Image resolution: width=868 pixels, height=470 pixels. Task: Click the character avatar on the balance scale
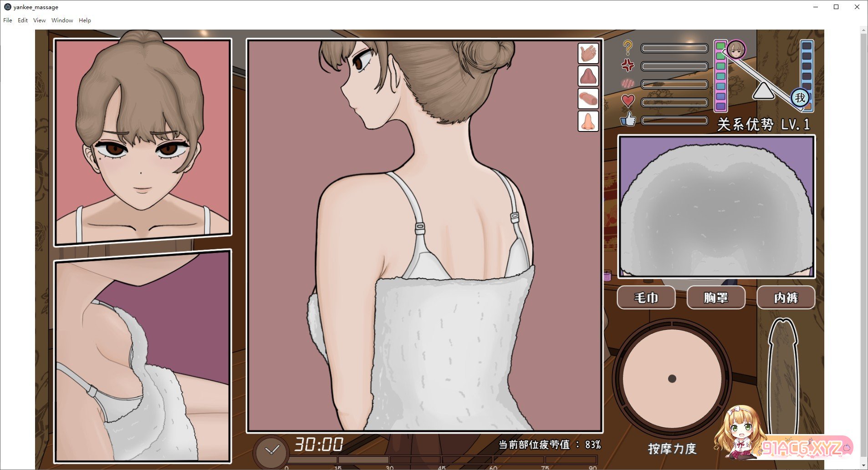click(736, 50)
